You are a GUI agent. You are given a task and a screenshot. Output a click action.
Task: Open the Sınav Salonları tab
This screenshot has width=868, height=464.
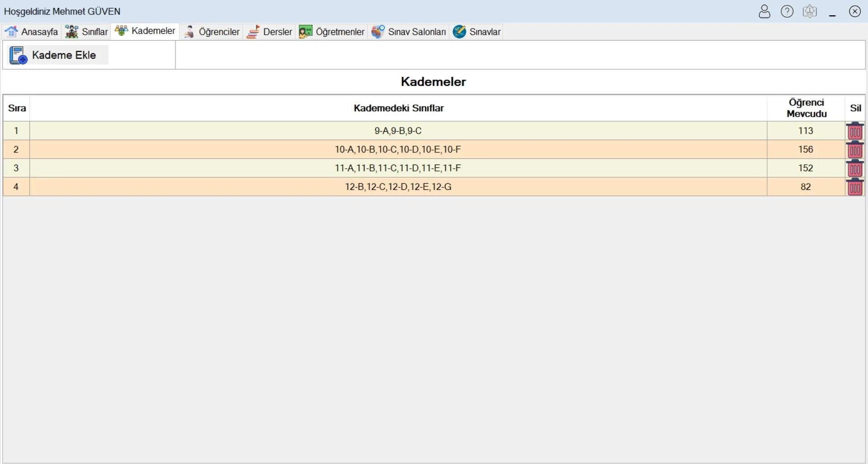coord(409,32)
